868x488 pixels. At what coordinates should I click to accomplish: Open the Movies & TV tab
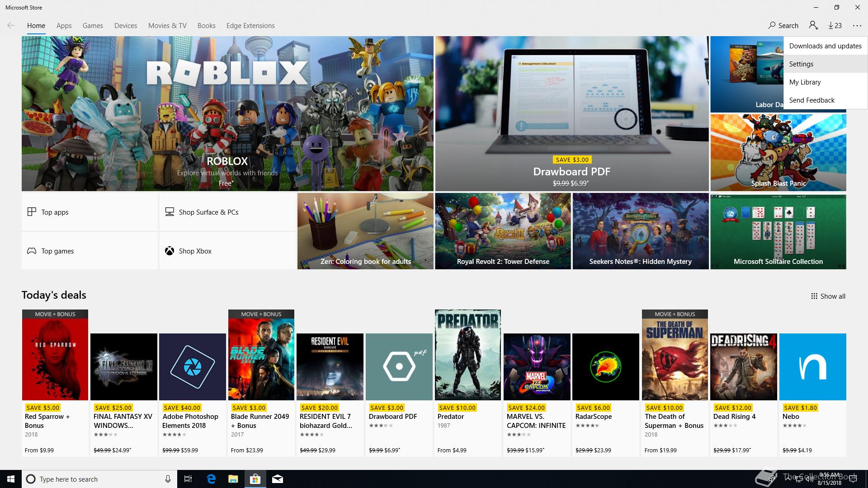(x=167, y=26)
